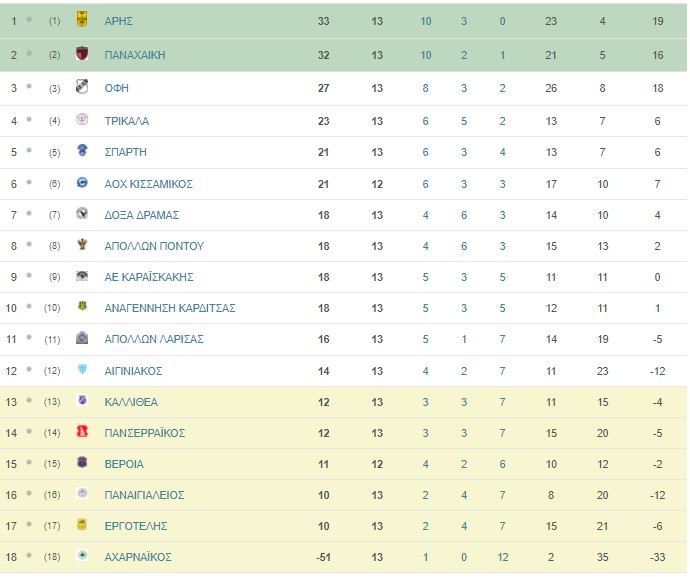Click the ΟΦΗ team badge
Screen dimensions: 690x577
click(82, 86)
